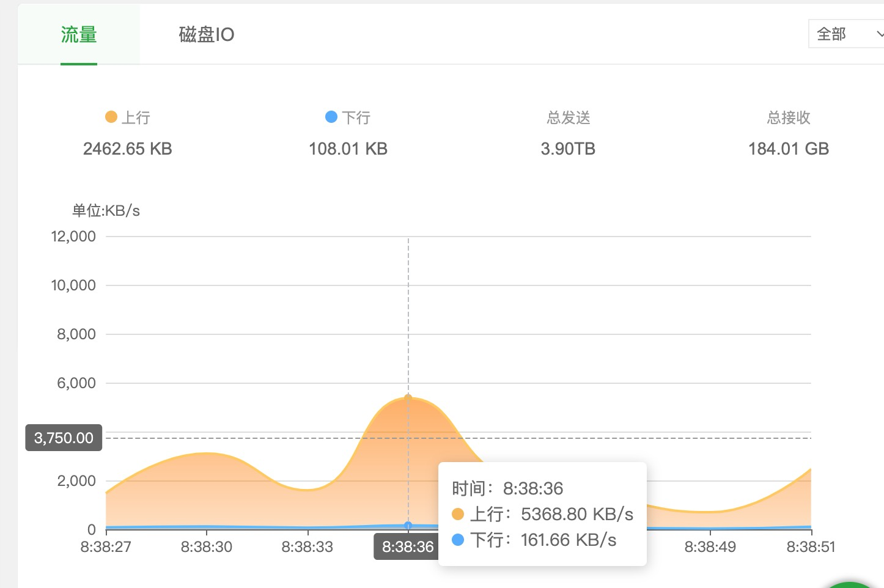The image size is (884, 588).
Task: Toggle the blue 下行 legend dot
Action: click(x=330, y=117)
